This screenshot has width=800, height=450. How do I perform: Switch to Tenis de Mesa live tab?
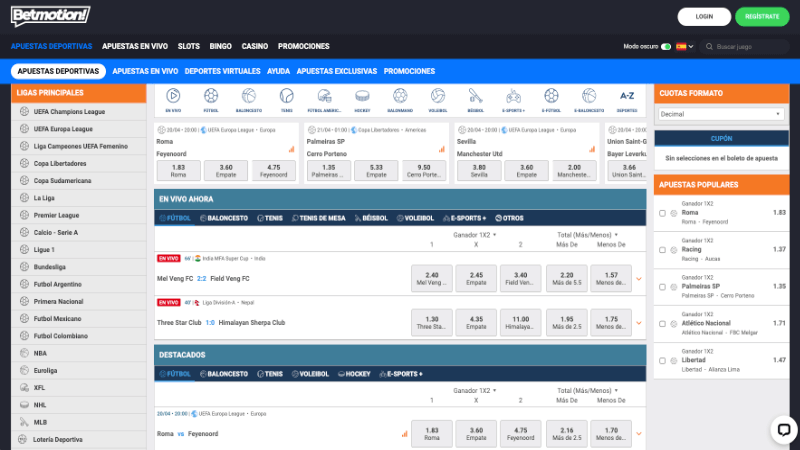click(318, 218)
